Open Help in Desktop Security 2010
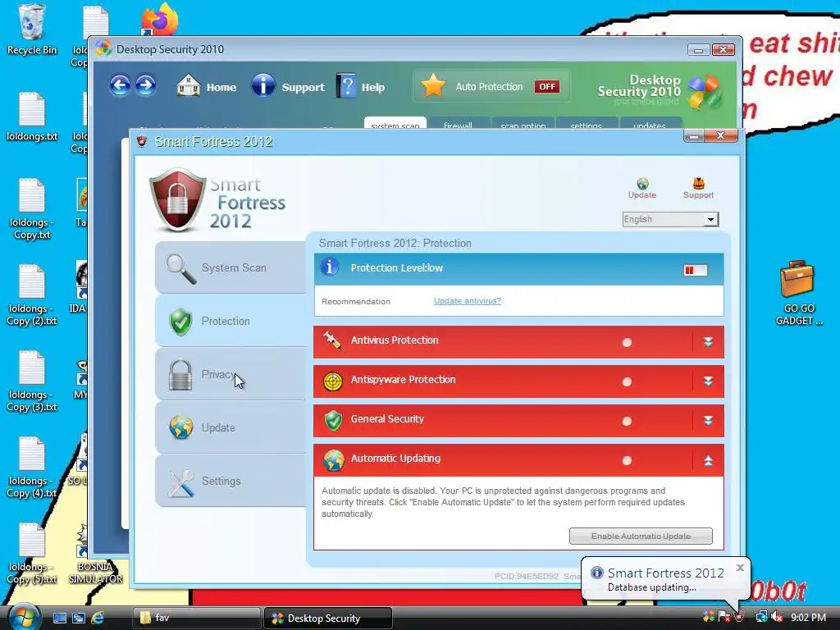840x630 pixels. (x=361, y=86)
